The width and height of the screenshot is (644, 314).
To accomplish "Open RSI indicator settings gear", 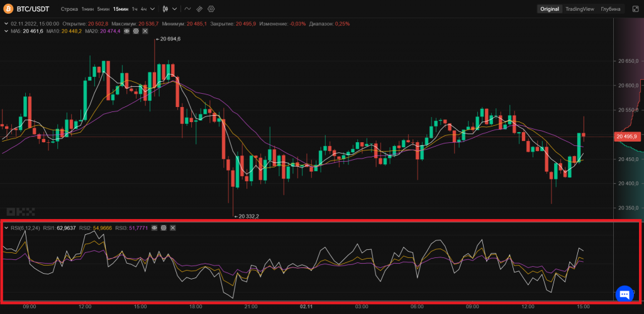I will click(x=164, y=228).
